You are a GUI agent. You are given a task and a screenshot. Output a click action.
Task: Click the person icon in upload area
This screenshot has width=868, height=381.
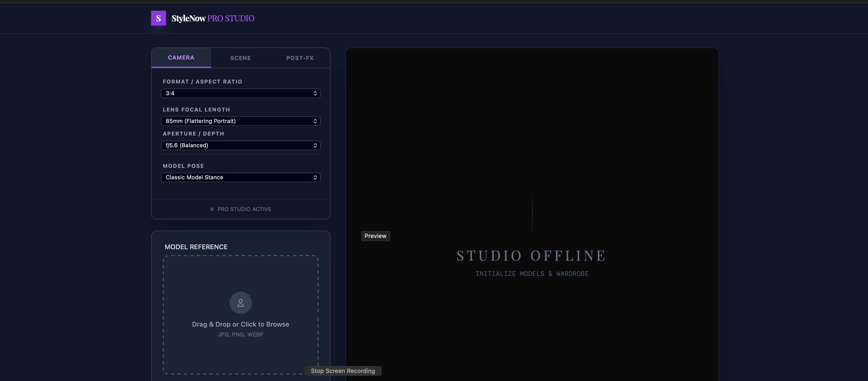pos(240,303)
